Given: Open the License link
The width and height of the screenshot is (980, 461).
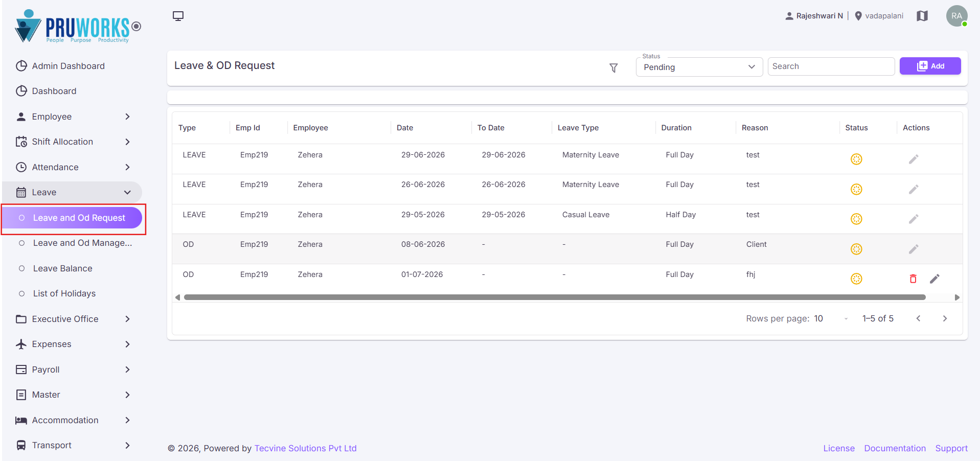Looking at the screenshot, I should [x=839, y=448].
